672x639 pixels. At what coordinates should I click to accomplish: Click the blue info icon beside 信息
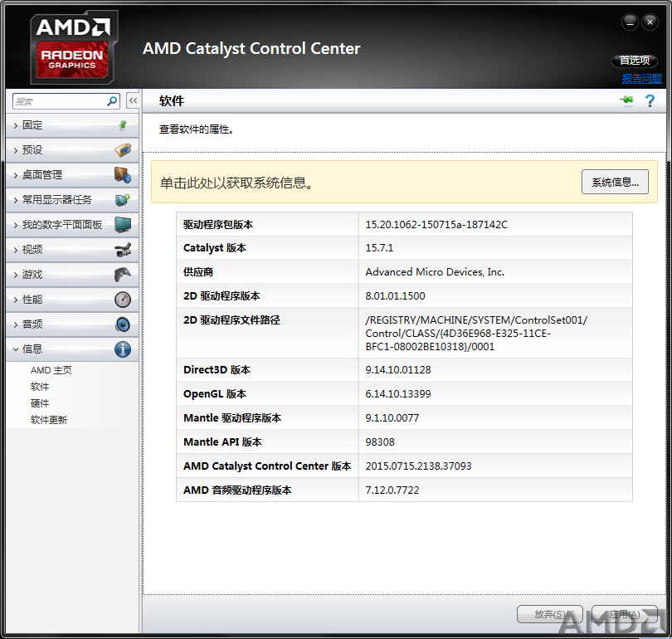tap(123, 349)
